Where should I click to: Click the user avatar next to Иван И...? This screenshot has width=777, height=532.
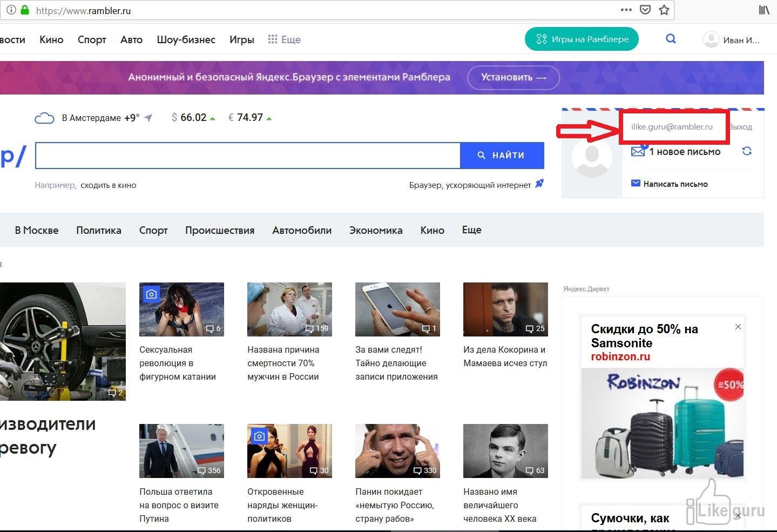click(711, 39)
